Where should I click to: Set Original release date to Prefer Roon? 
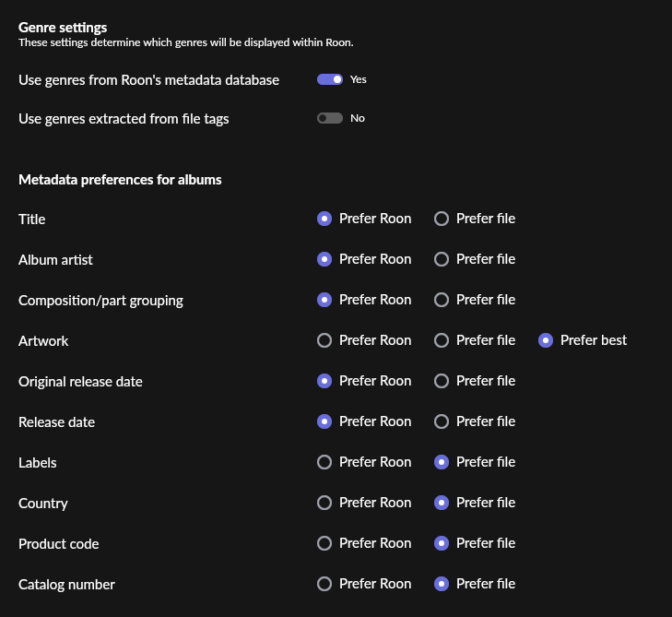tap(324, 381)
